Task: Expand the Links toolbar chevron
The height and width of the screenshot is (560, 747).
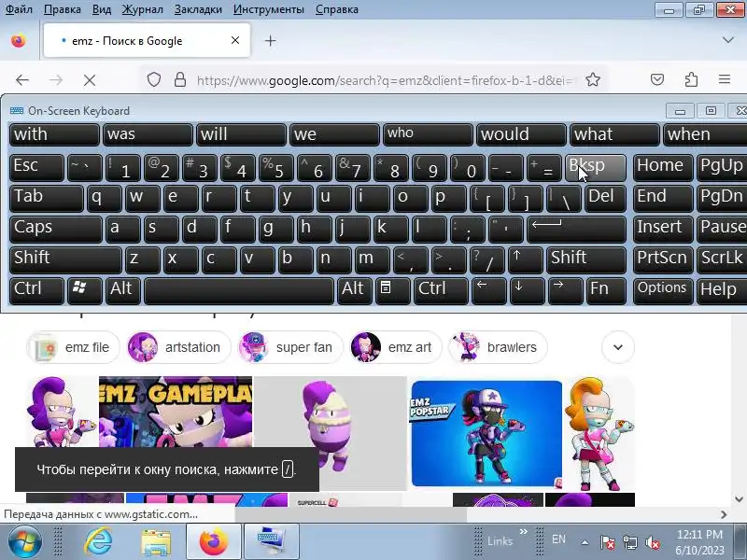Action: coord(524,531)
